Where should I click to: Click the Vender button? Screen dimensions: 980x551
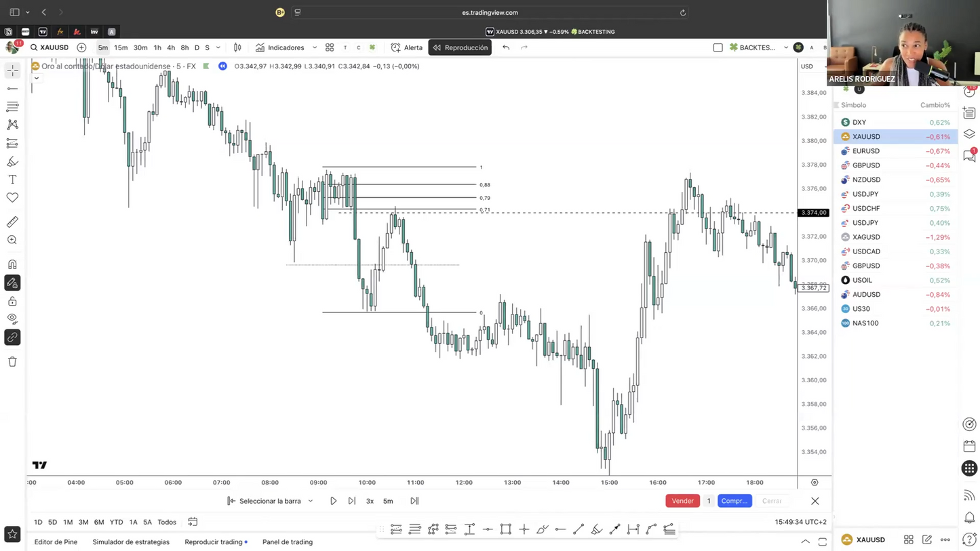tap(682, 501)
